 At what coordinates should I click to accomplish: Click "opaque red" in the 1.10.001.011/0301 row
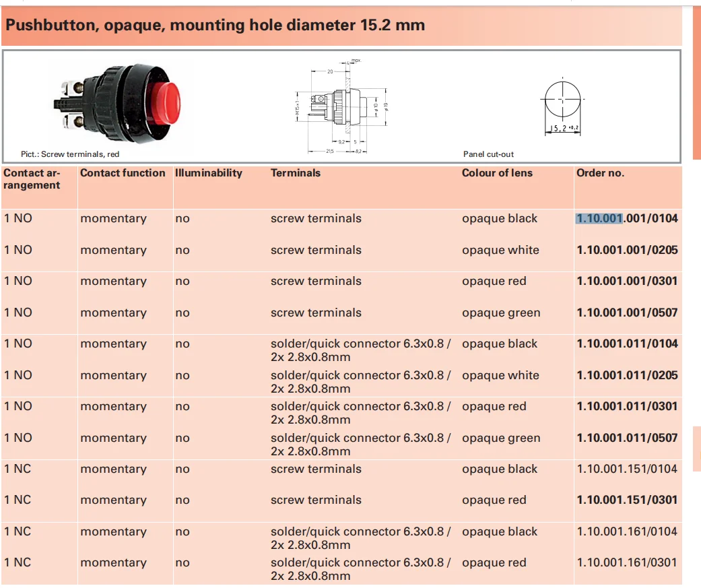click(x=494, y=406)
